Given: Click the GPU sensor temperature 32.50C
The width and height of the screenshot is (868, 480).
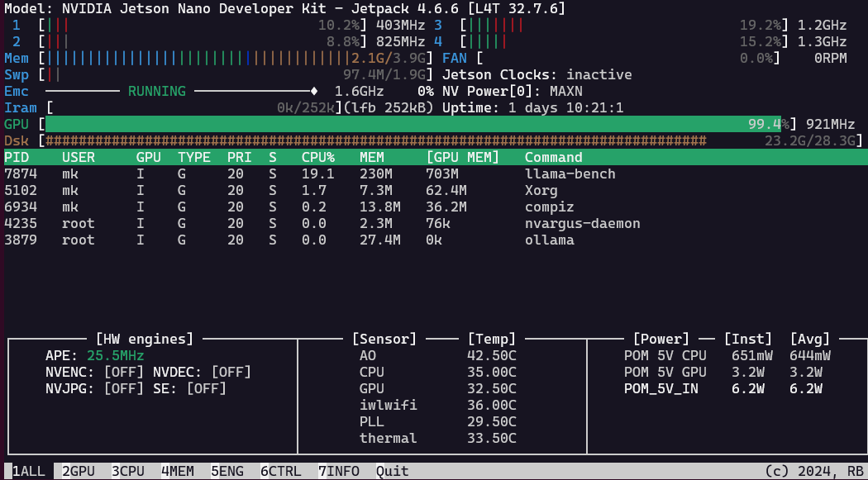Looking at the screenshot, I should (x=492, y=389).
